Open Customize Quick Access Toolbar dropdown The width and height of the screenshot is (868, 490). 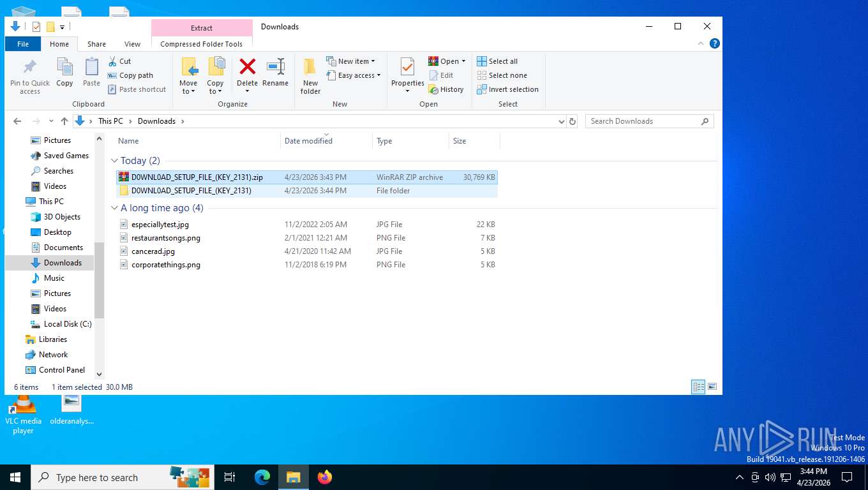[63, 27]
